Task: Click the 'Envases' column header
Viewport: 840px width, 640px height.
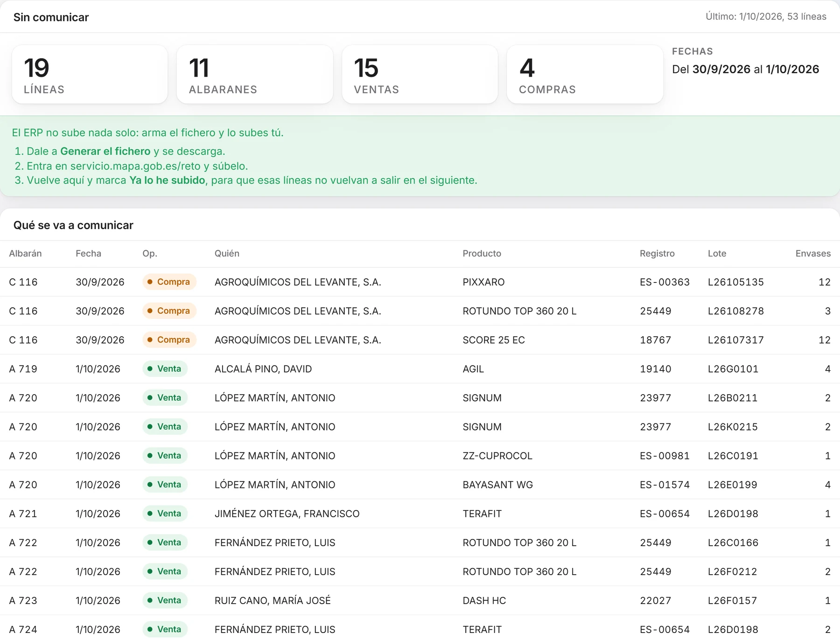Action: click(x=813, y=253)
